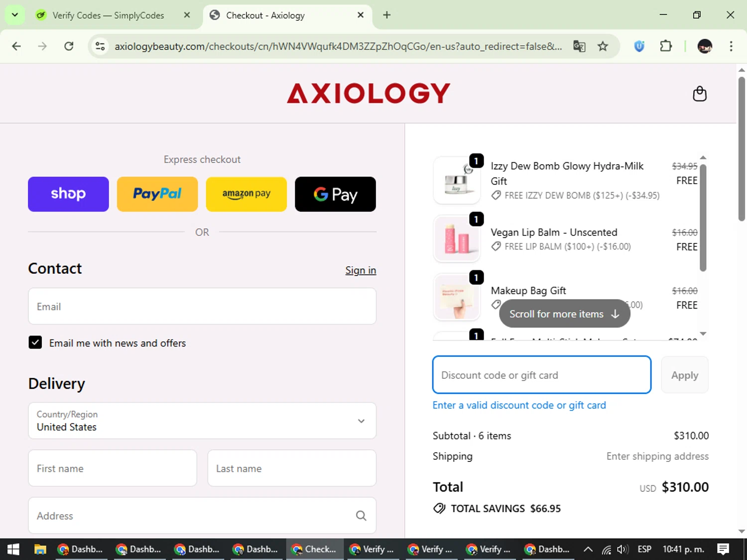The width and height of the screenshot is (747, 560).
Task: Uncheck Email me with news and offers
Action: click(35, 342)
